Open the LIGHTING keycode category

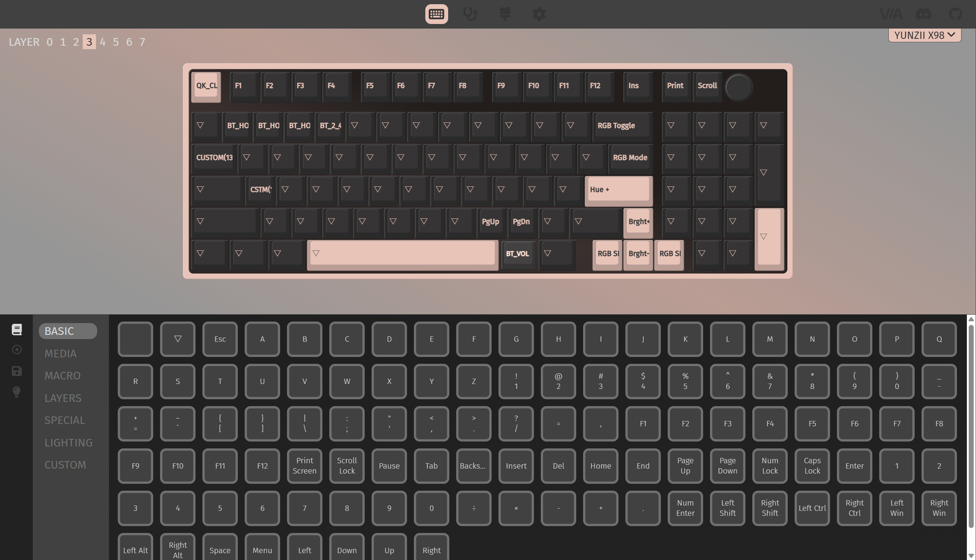pos(69,443)
